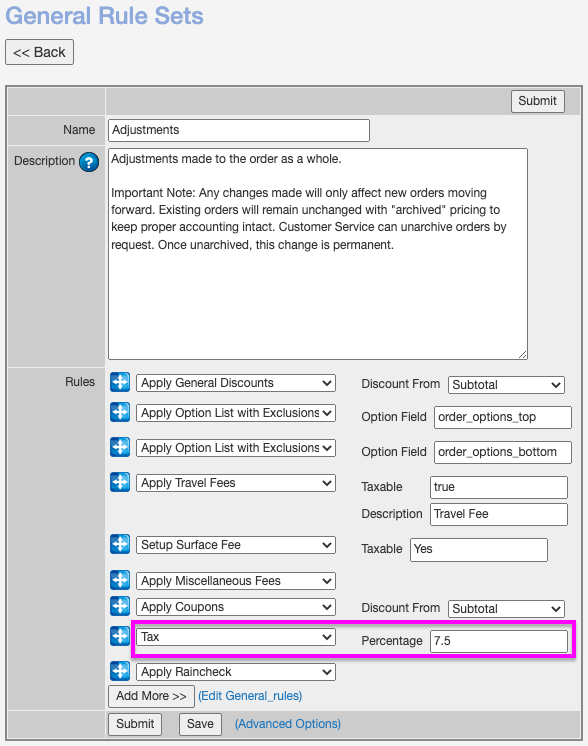Click the Save button
Screen dimensions: 588x746
[x=200, y=724]
